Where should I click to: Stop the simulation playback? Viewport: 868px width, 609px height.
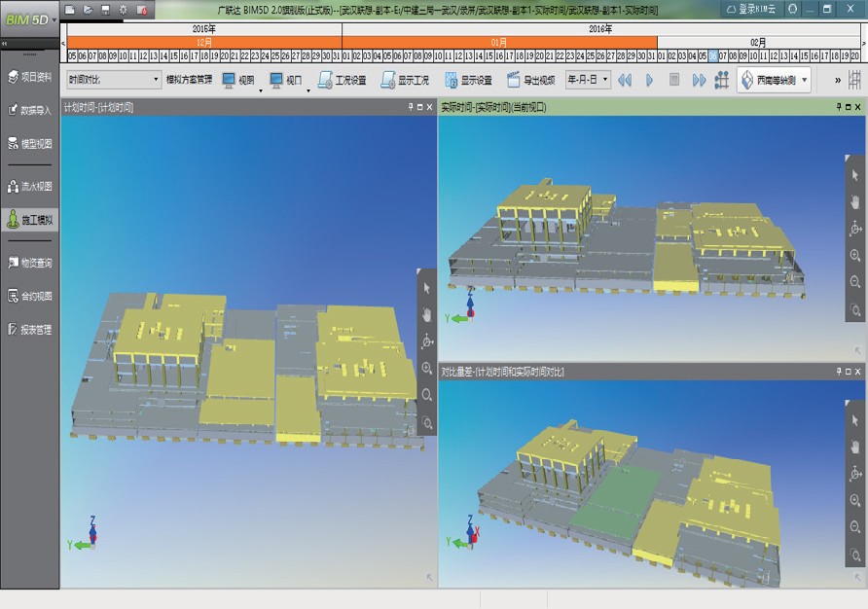674,80
